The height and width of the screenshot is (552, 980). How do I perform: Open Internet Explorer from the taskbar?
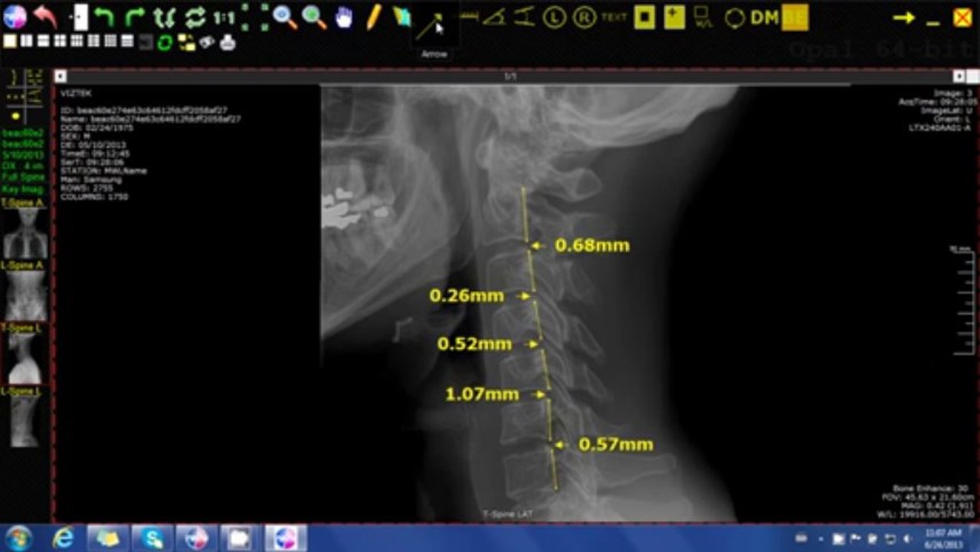[63, 538]
